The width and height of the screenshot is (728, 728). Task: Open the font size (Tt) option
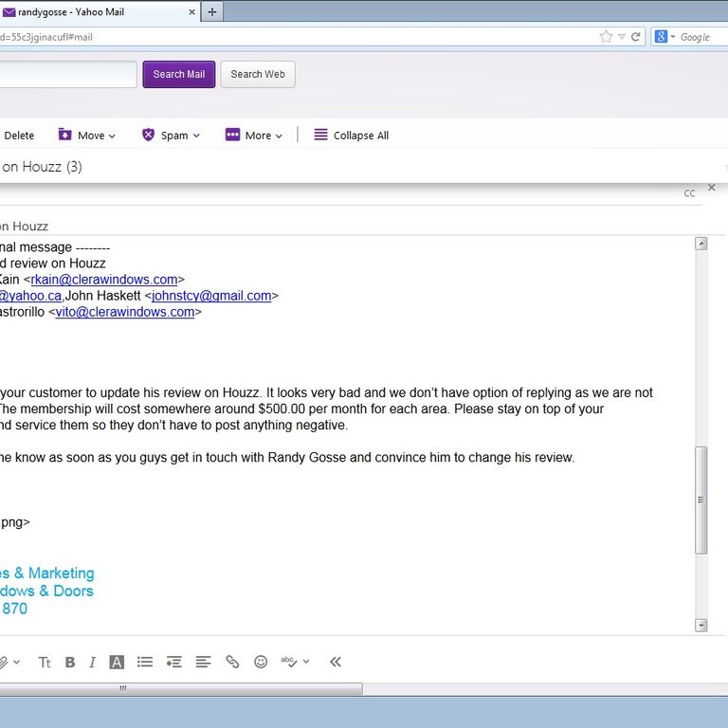click(x=45, y=663)
